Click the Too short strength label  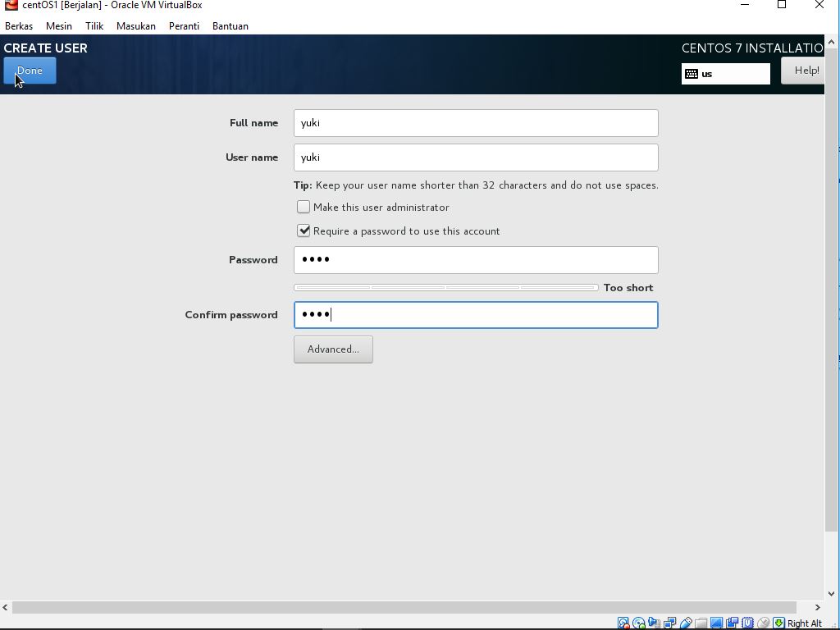(628, 288)
